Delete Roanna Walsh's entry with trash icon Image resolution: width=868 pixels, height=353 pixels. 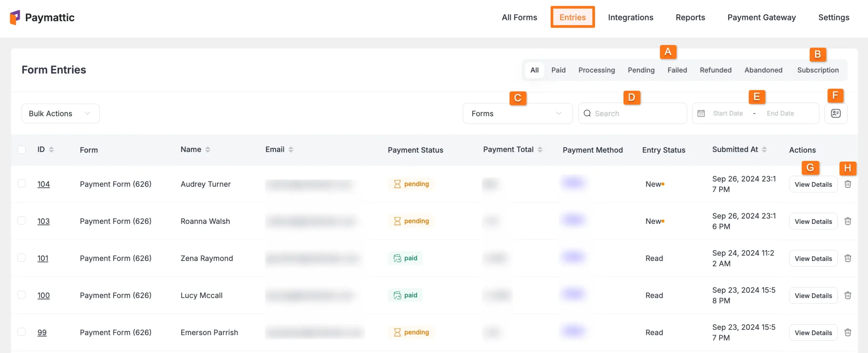point(848,221)
